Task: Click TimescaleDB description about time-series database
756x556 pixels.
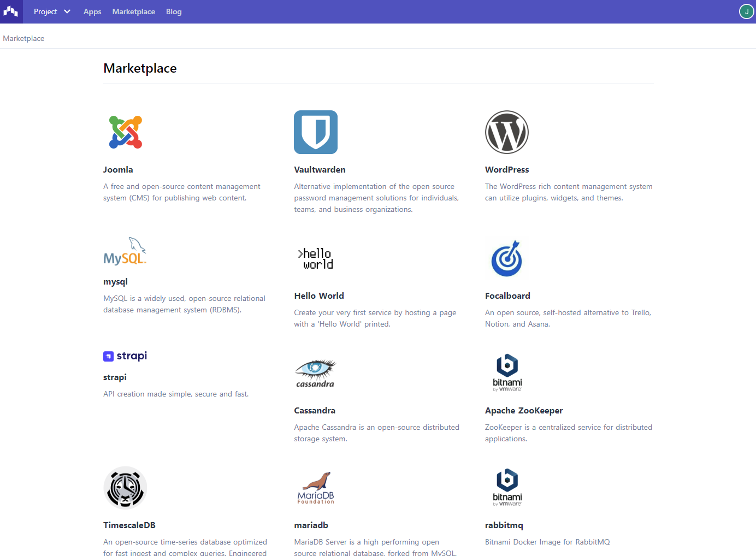Action: click(185, 547)
